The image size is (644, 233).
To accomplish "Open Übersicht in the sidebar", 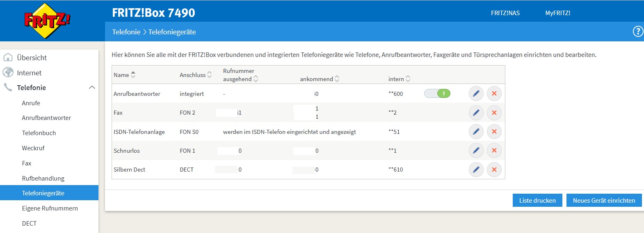I will [32, 58].
